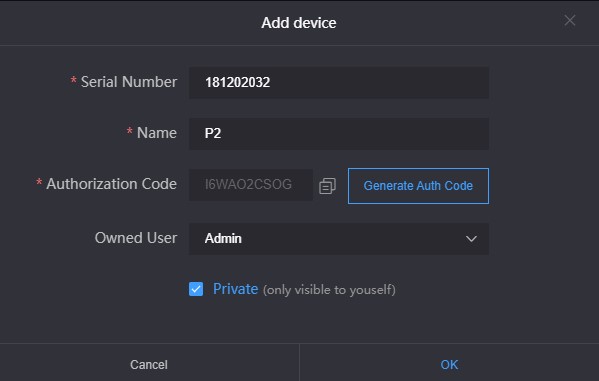Open the Owned User dropdown showing Admin

(x=339, y=239)
